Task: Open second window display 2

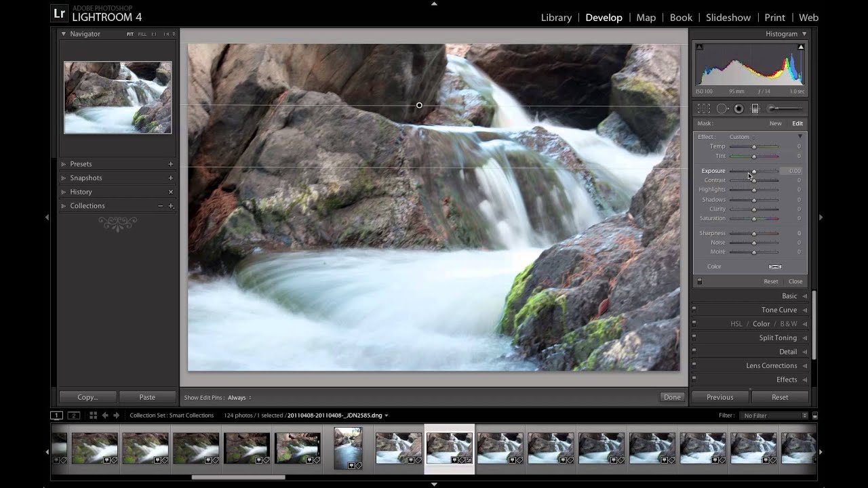Action: click(x=74, y=415)
